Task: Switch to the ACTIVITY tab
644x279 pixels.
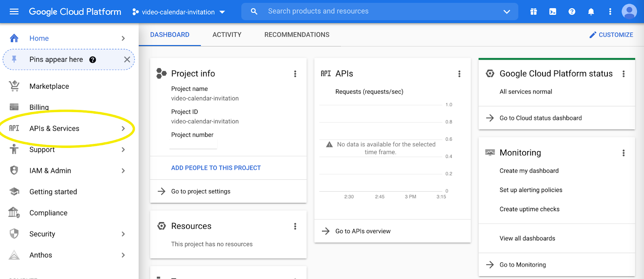Action: (x=227, y=35)
